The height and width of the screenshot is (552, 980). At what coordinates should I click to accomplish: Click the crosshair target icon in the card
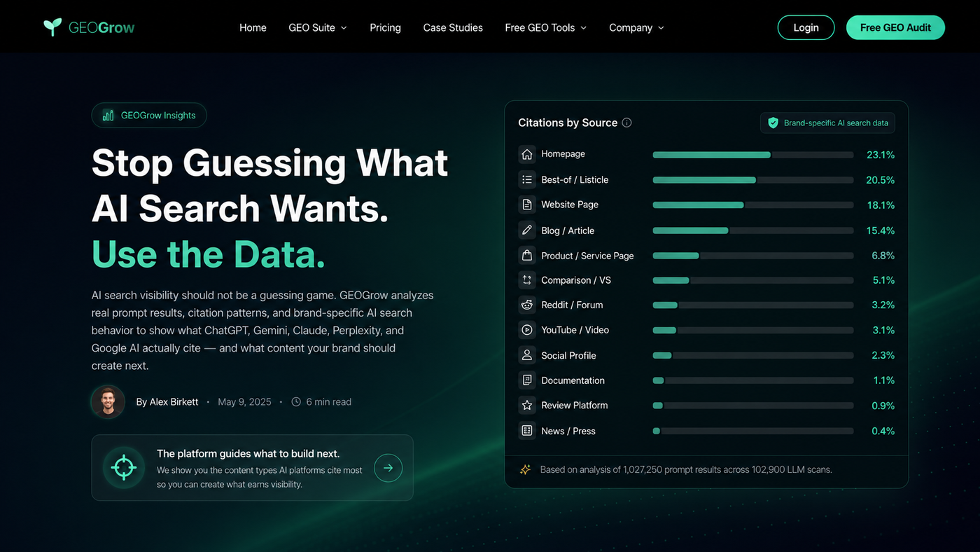[x=124, y=468]
